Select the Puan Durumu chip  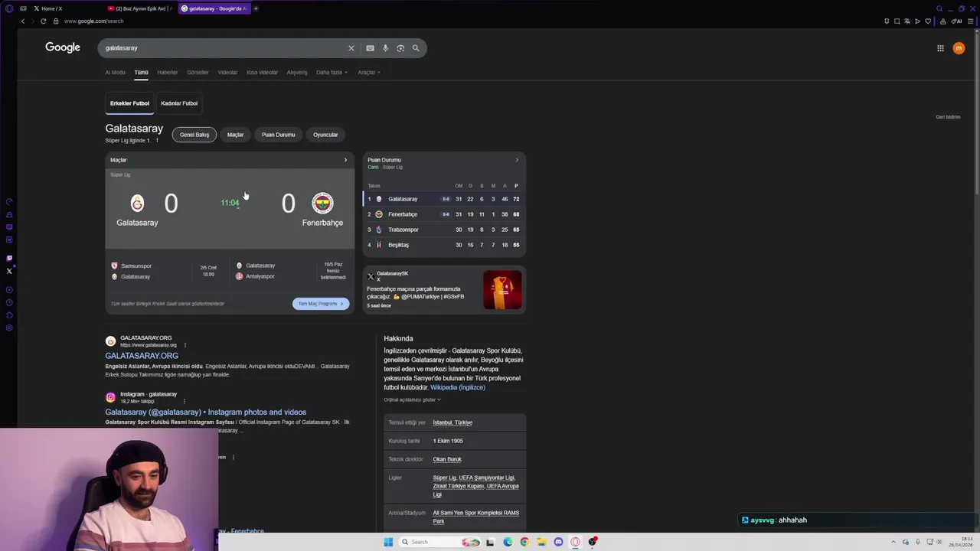278,135
